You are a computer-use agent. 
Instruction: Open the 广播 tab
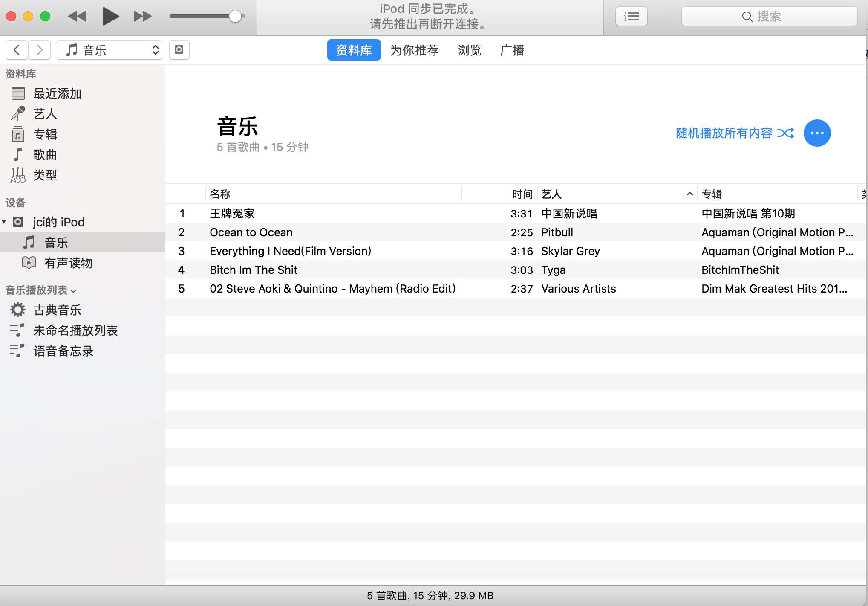tap(512, 50)
